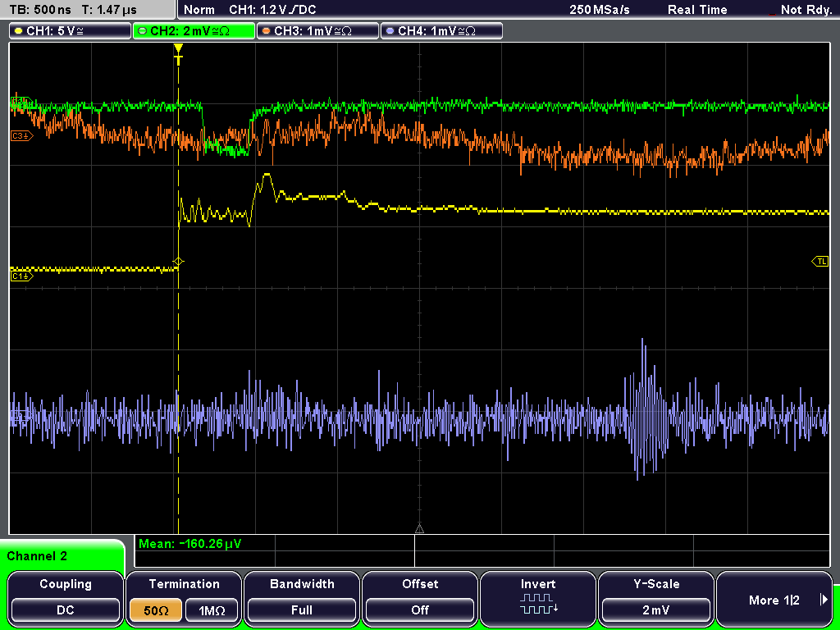Viewport: 840px width, 630px height.
Task: Open the Y-Scale 2 mV setting
Action: click(656, 609)
